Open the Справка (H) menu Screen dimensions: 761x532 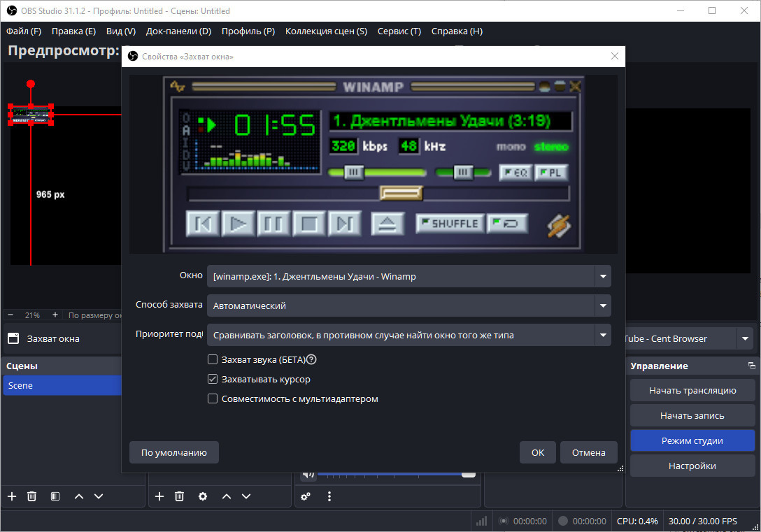coord(457,31)
